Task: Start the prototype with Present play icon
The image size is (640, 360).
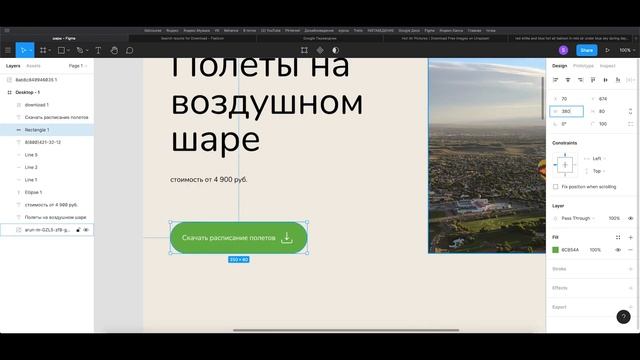Action: (x=607, y=50)
